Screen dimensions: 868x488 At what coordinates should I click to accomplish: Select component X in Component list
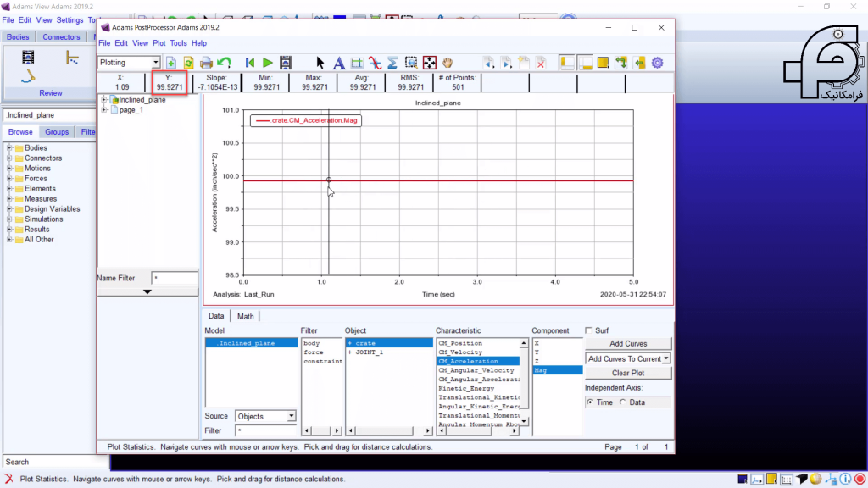tap(537, 344)
